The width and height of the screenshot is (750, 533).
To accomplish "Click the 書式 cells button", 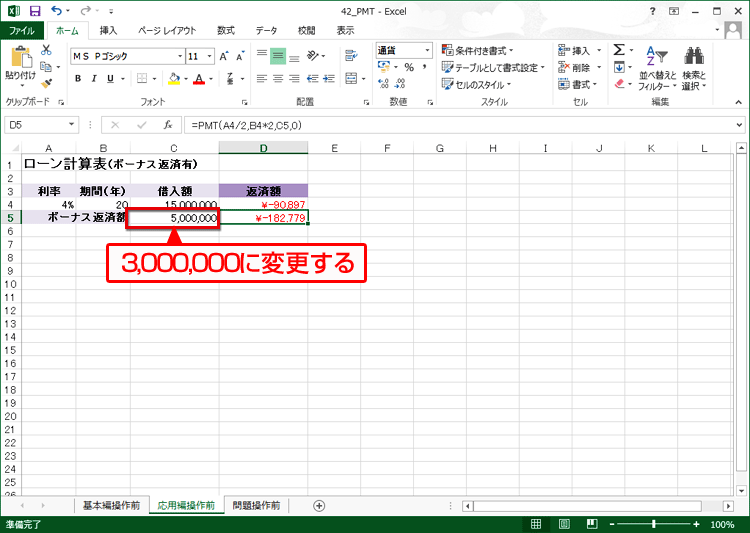I will tap(578, 84).
